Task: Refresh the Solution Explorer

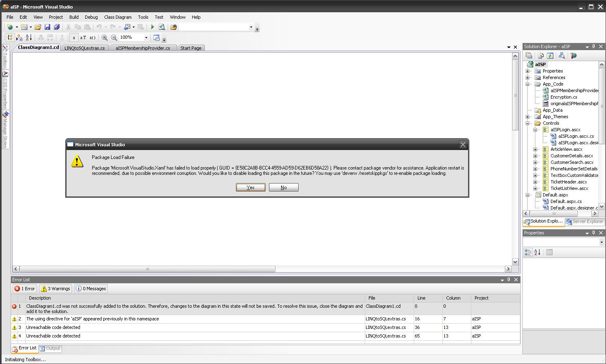Action: pos(550,56)
